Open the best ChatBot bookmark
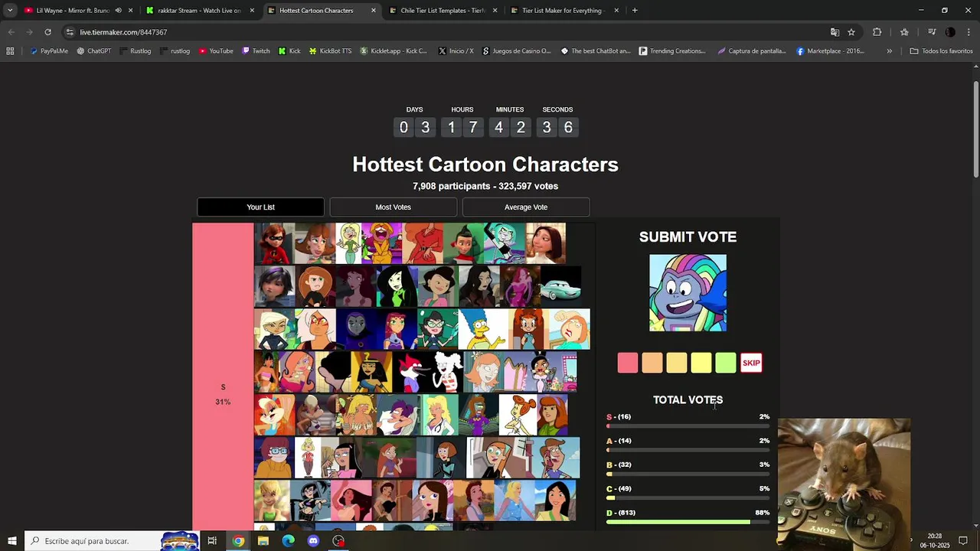980x551 pixels. pos(596,51)
